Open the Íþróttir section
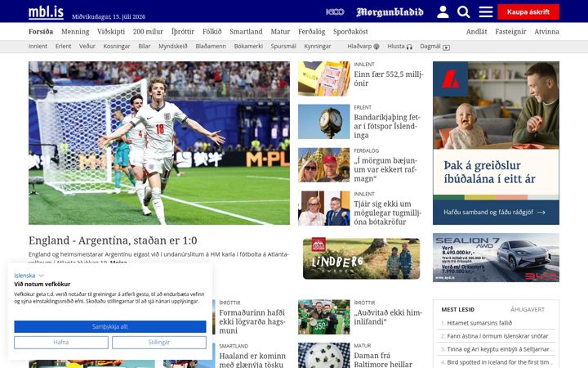The image size is (588, 368). click(183, 32)
